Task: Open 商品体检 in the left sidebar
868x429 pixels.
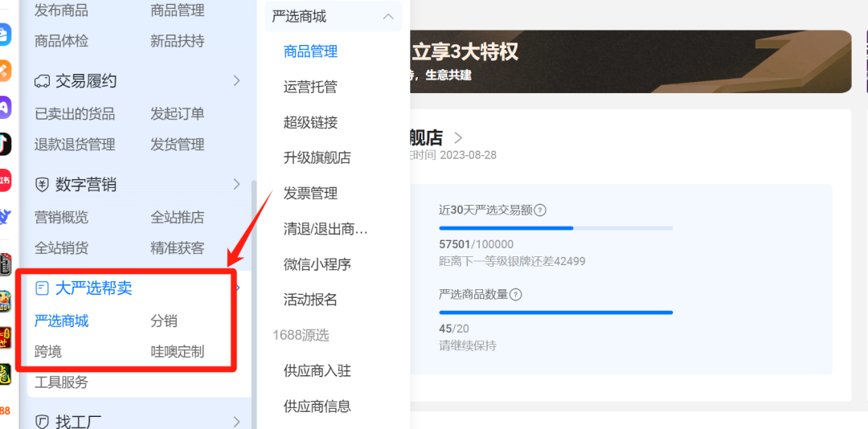Action: click(61, 41)
